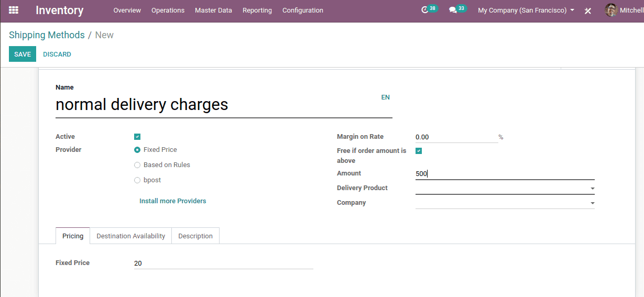Open the Configuration menu
This screenshot has width=644, height=297.
click(x=303, y=10)
